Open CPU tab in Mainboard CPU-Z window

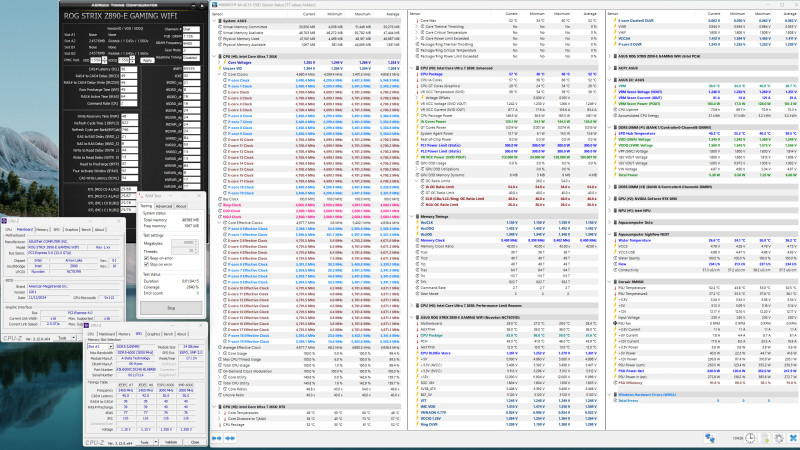pos(9,230)
